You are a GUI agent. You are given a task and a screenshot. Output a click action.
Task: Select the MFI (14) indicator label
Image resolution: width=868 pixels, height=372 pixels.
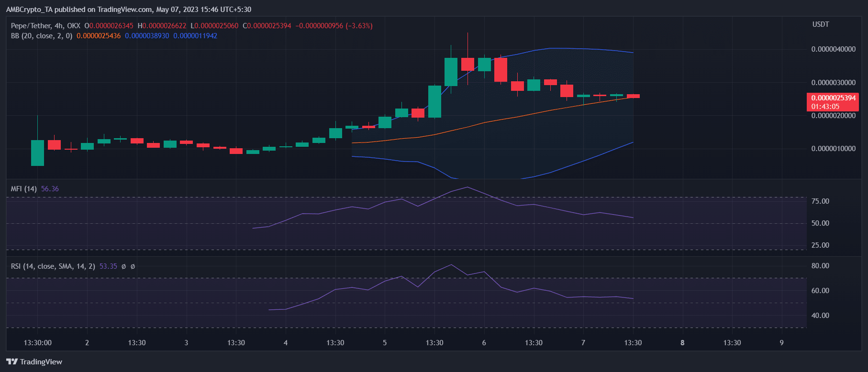(x=24, y=189)
